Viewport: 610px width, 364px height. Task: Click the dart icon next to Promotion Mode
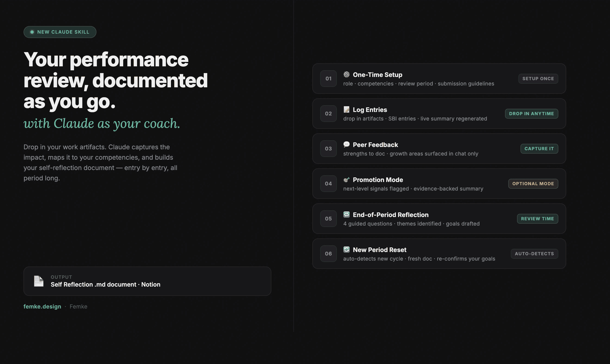(x=346, y=179)
